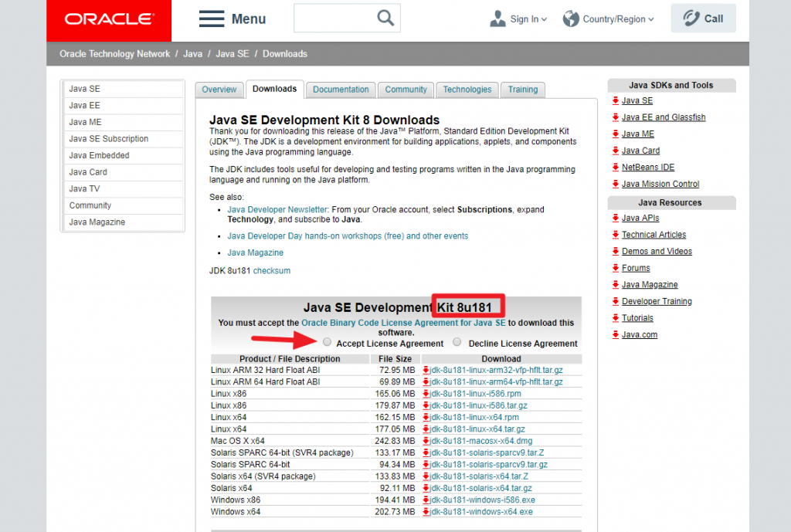Select Accept License Agreement radio button
Screen dimensions: 791x532
click(x=327, y=342)
